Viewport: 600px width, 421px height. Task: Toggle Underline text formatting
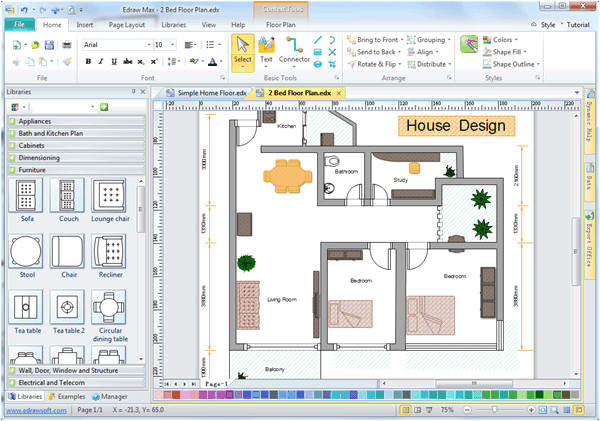coord(116,62)
